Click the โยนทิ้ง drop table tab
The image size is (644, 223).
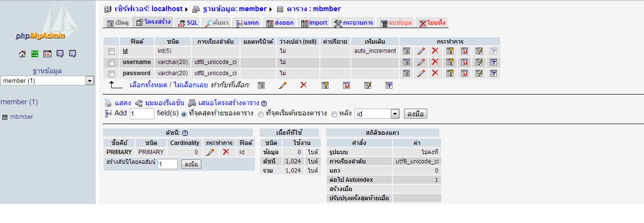coord(432,23)
